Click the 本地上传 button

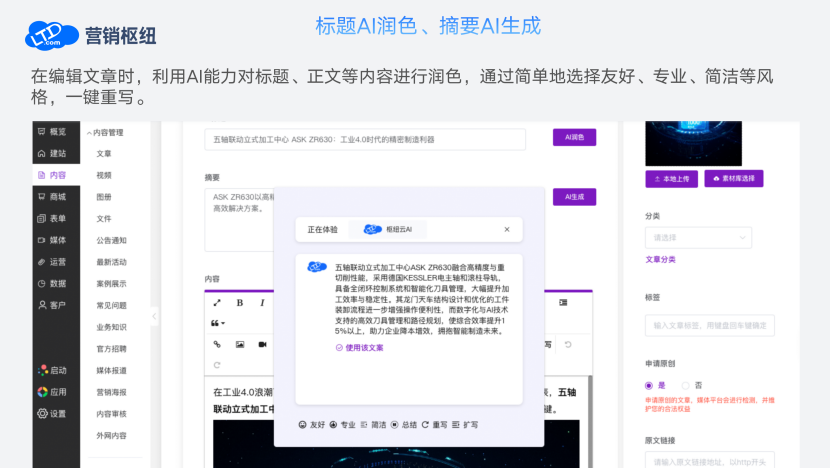pyautogui.click(x=671, y=179)
